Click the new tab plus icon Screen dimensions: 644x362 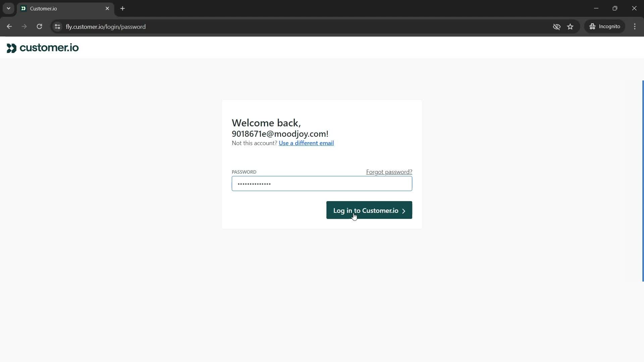coord(122,8)
